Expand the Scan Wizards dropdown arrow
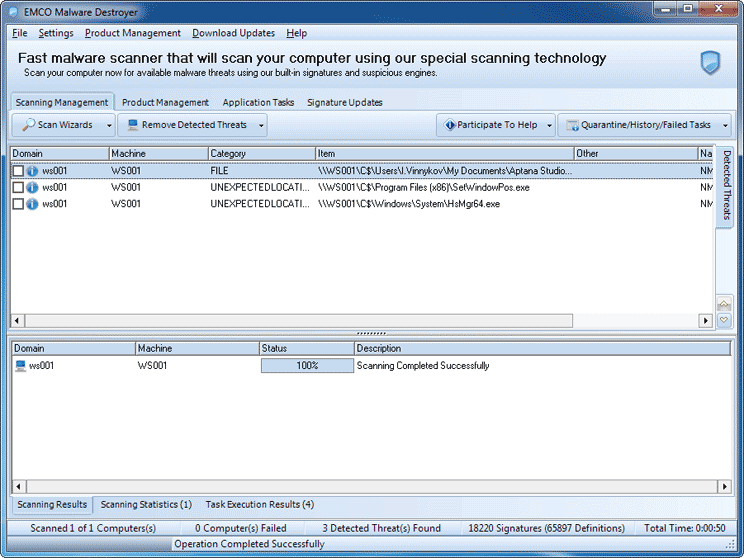This screenshot has height=558, width=744. [x=109, y=125]
